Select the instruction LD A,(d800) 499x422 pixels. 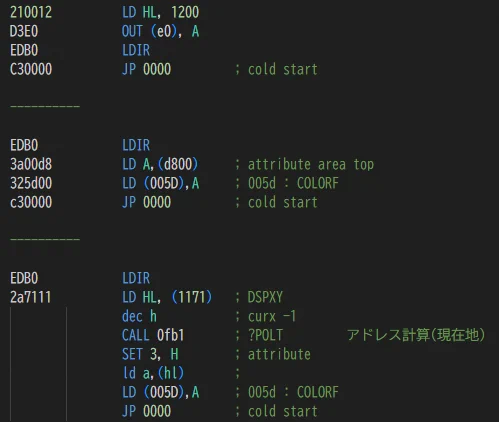160,164
